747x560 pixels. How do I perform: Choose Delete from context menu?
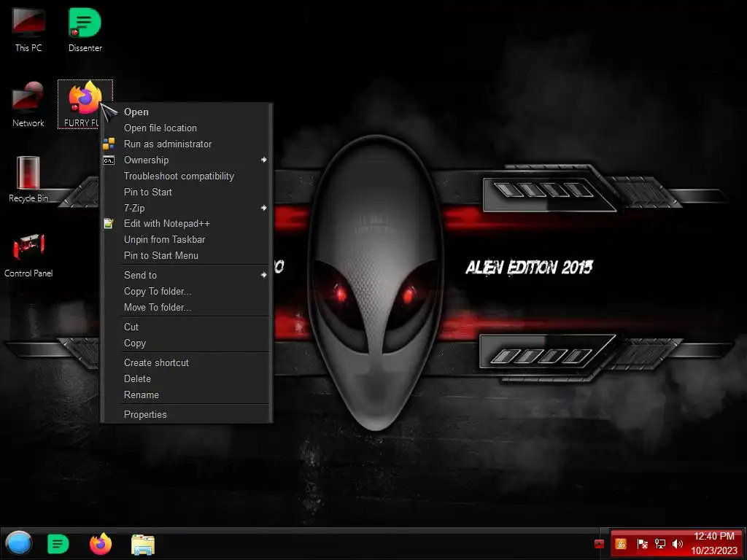point(187,379)
